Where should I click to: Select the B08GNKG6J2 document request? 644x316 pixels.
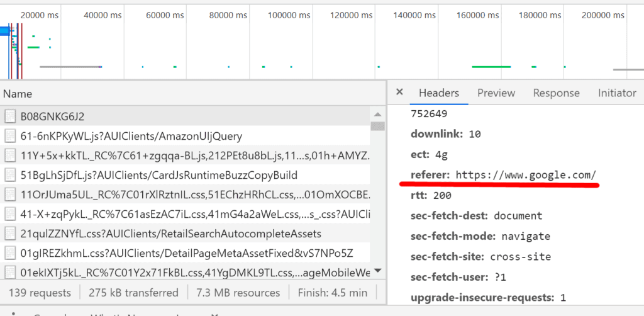pos(52,116)
